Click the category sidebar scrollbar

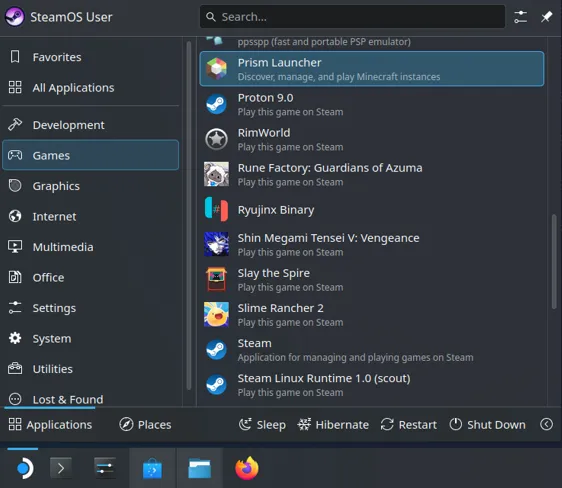[x=189, y=215]
